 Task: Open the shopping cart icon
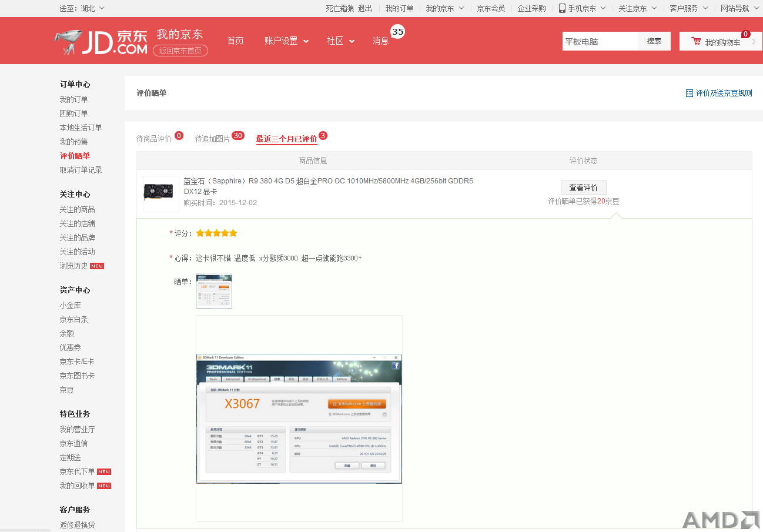click(696, 41)
